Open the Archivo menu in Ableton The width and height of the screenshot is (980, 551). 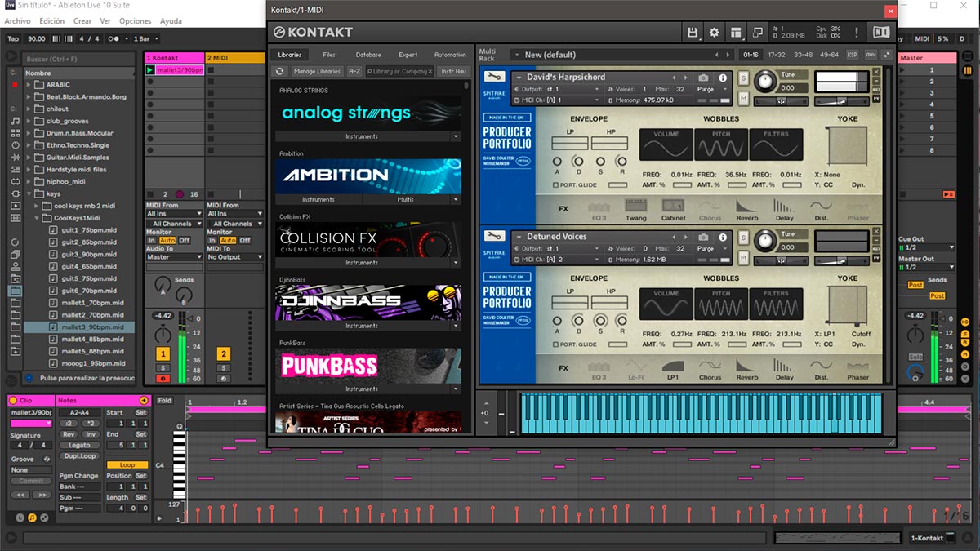(x=18, y=20)
